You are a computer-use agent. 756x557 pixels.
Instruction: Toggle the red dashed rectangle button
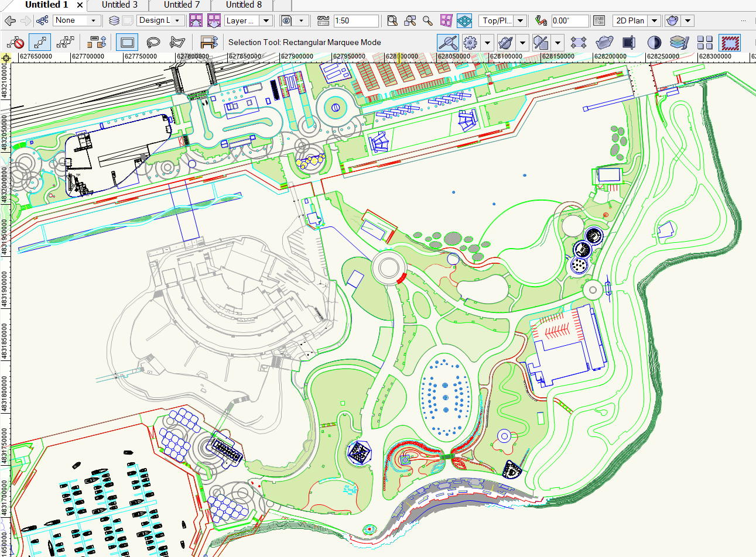coord(730,42)
